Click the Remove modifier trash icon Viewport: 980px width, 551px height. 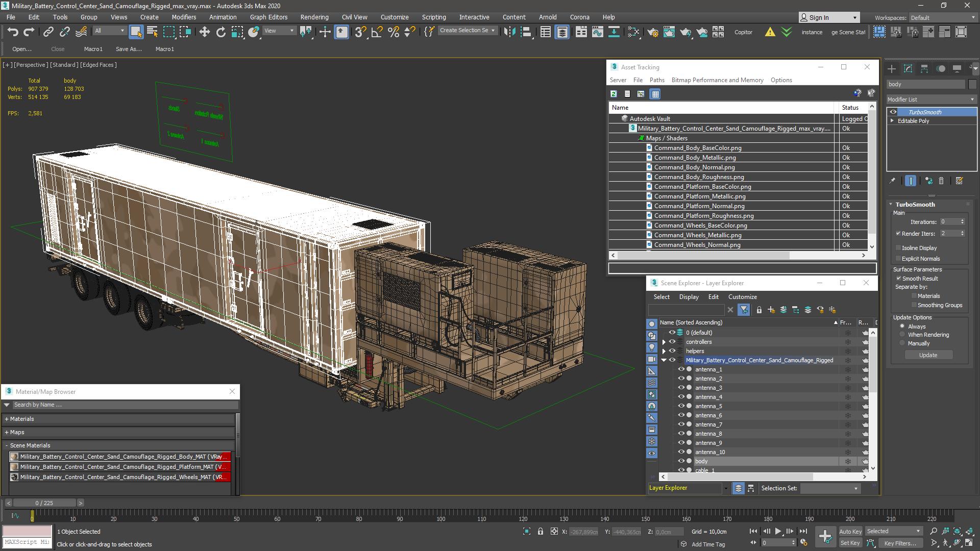[x=941, y=181]
